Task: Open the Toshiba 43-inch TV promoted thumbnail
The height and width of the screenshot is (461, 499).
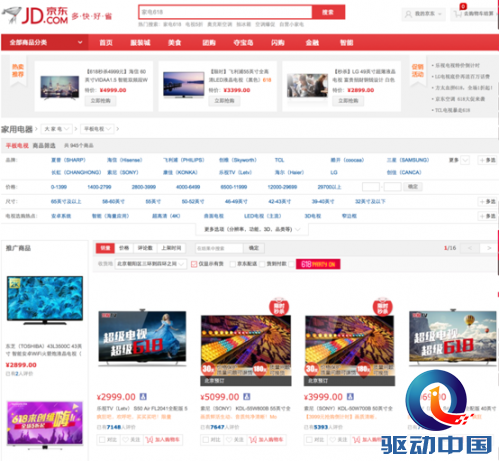Action: pyautogui.click(x=45, y=300)
